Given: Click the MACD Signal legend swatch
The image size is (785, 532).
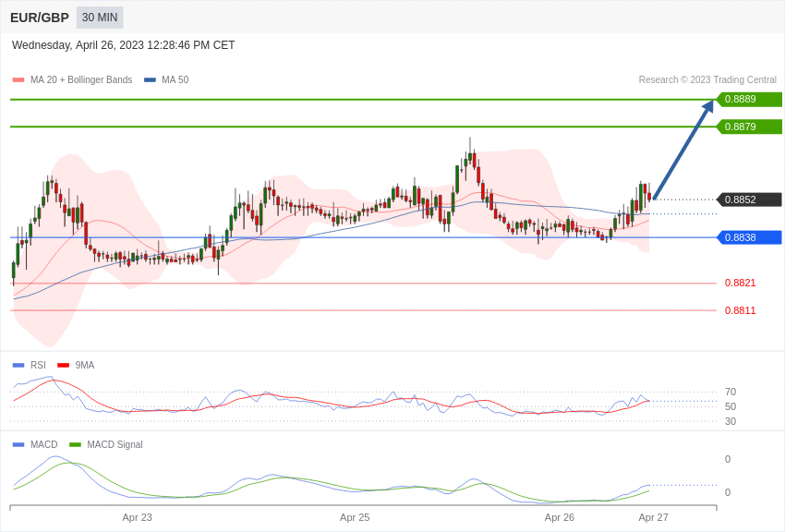Looking at the screenshot, I should pos(75,444).
